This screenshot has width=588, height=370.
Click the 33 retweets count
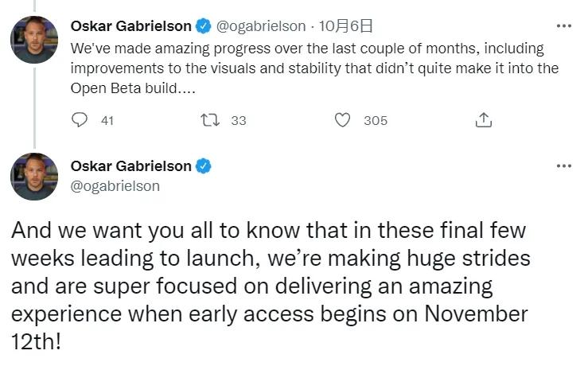238,121
